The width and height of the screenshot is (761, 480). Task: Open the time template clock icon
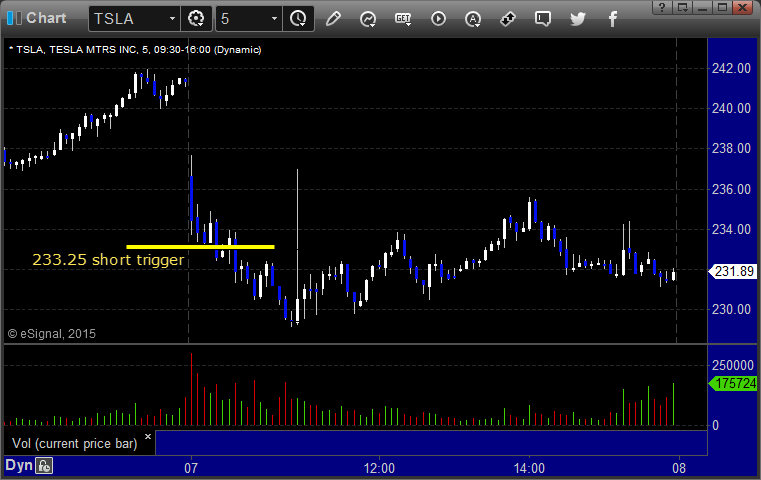(298, 19)
